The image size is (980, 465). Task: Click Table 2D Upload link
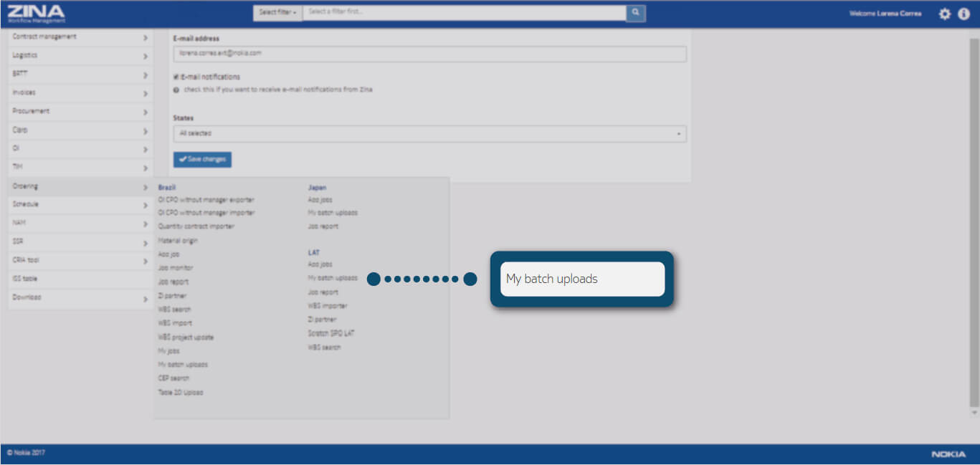tap(180, 392)
